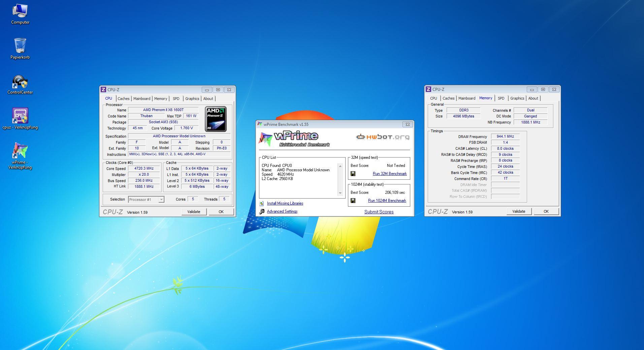This screenshot has width=644, height=350.
Task: Click Validate in the right CPU-Z window
Action: [x=519, y=211]
